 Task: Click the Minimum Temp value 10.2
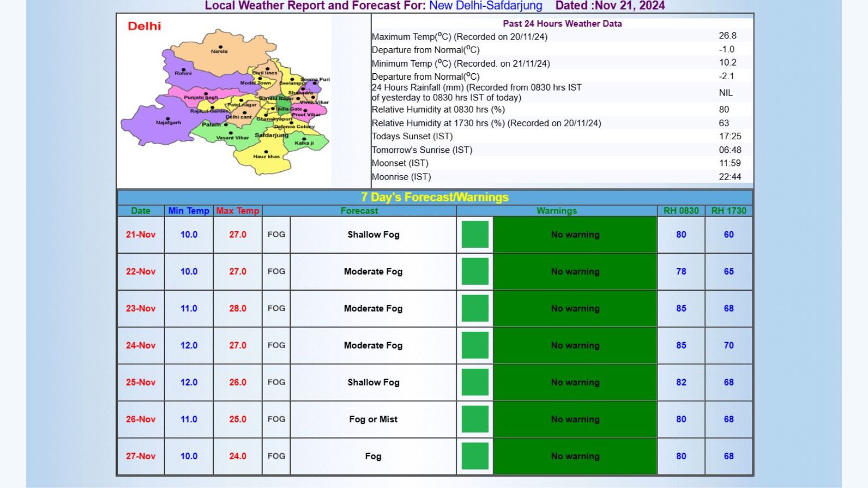point(727,63)
